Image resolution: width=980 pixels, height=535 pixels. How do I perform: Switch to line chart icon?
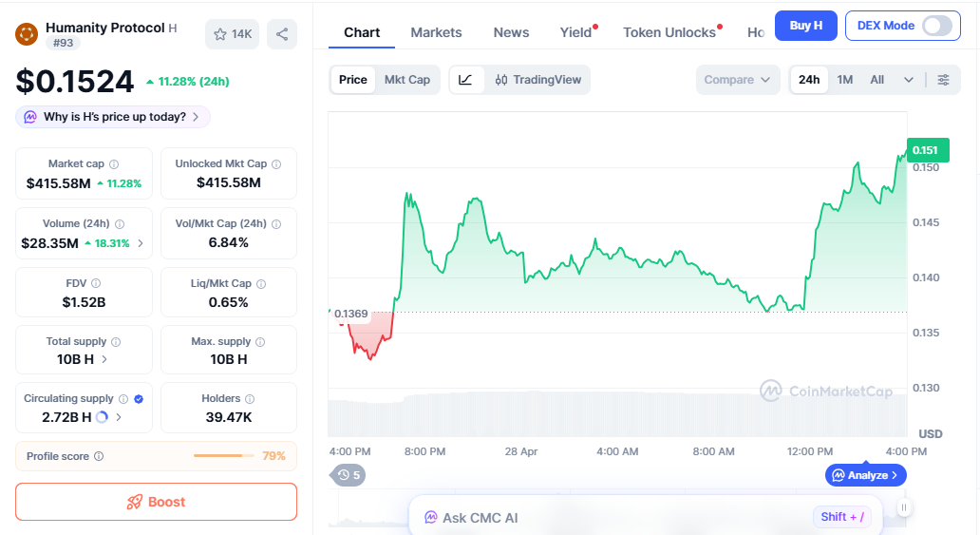pyautogui.click(x=465, y=80)
